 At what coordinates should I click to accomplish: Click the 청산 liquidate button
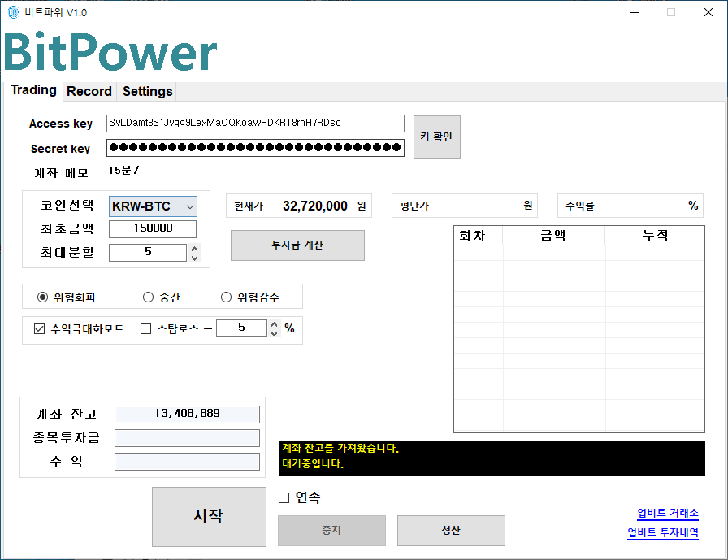(451, 530)
